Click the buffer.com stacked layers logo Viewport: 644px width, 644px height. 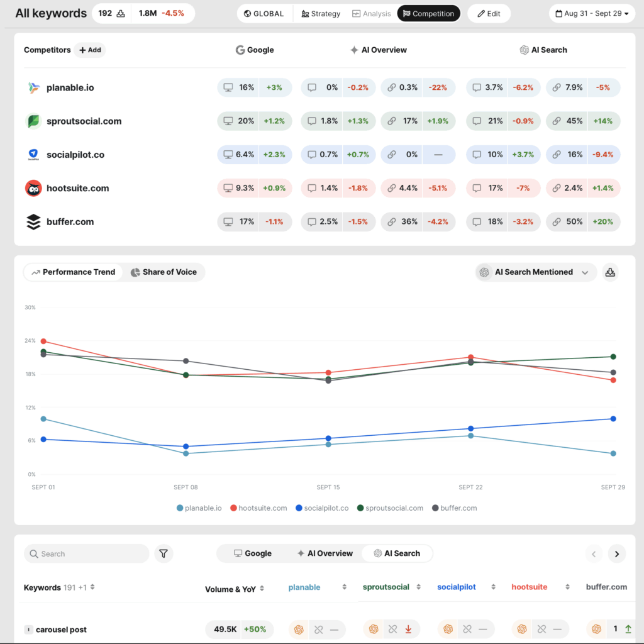34,221
